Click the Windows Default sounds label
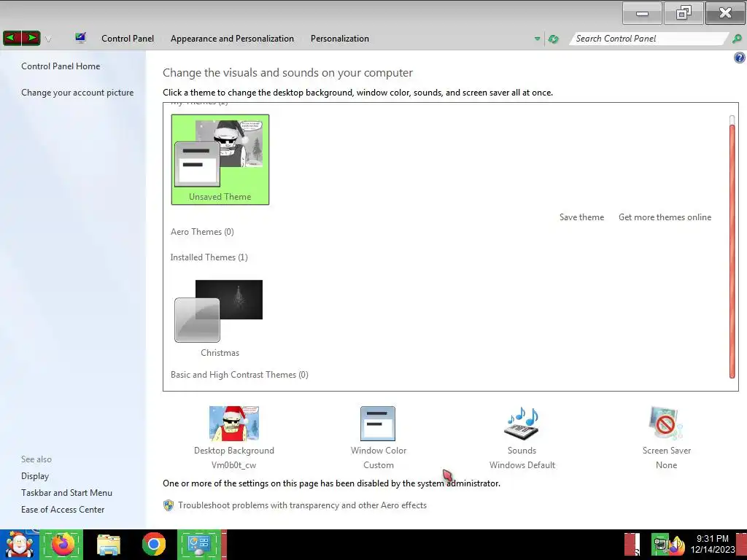The image size is (747, 560). point(522,465)
